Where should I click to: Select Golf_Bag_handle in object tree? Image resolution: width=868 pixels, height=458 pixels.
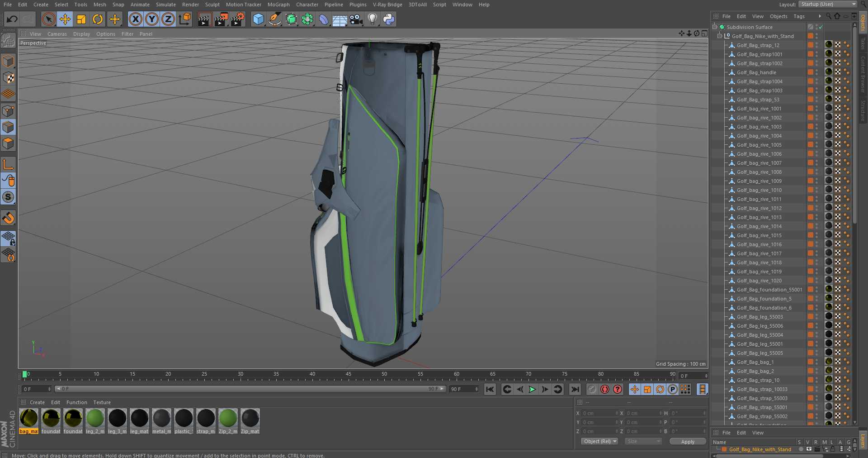pos(756,72)
